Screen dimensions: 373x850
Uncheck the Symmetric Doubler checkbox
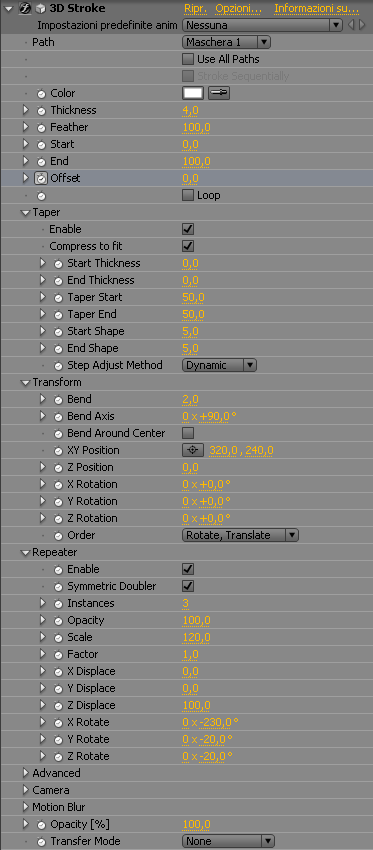point(188,586)
